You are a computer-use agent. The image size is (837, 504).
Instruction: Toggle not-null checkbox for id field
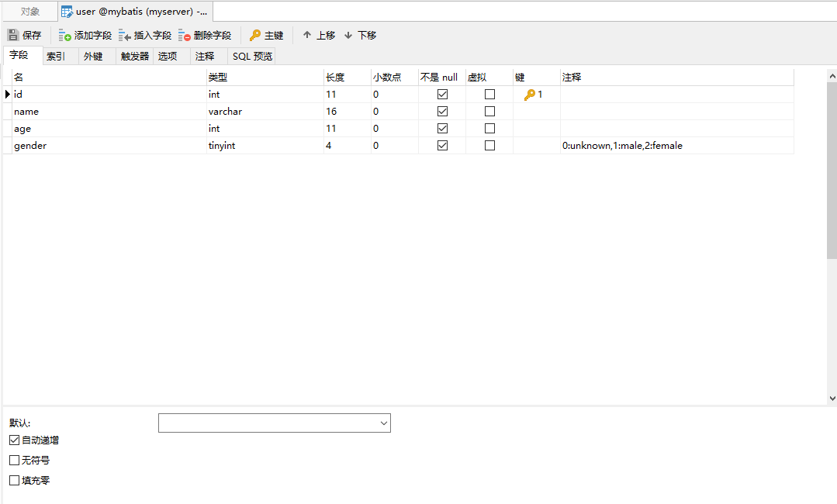[x=442, y=95]
